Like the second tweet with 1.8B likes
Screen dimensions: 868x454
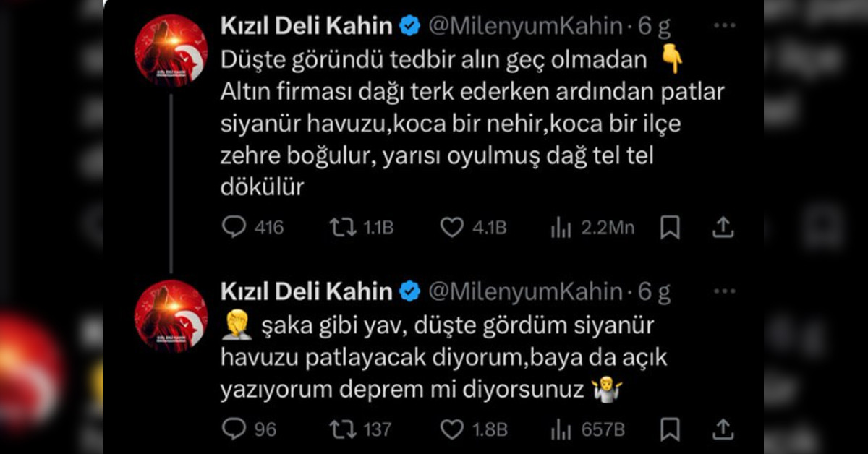point(452,429)
